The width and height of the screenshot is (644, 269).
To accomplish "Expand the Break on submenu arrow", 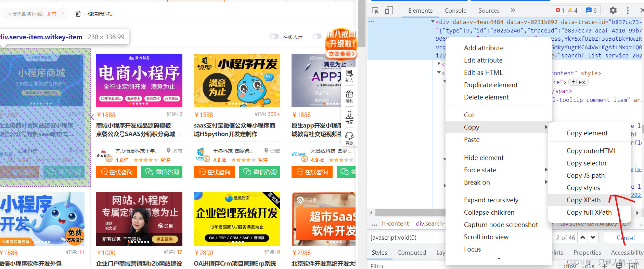I will [x=546, y=182].
